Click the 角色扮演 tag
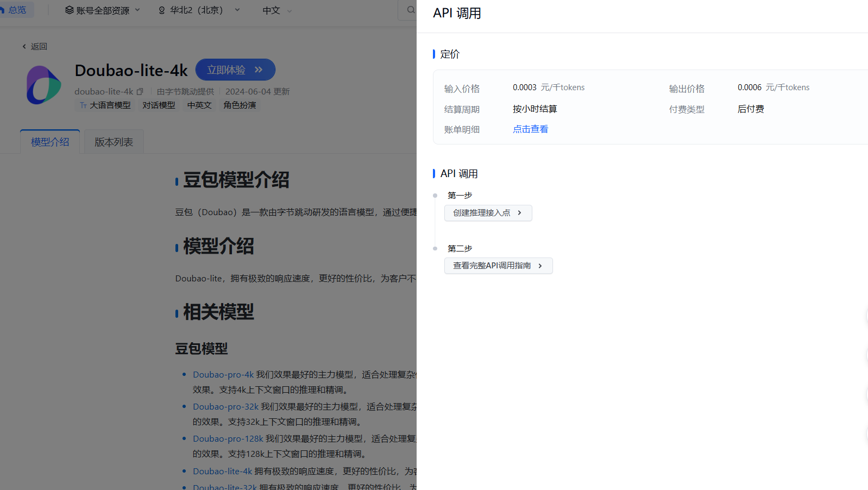The width and height of the screenshot is (868, 490). coord(240,105)
